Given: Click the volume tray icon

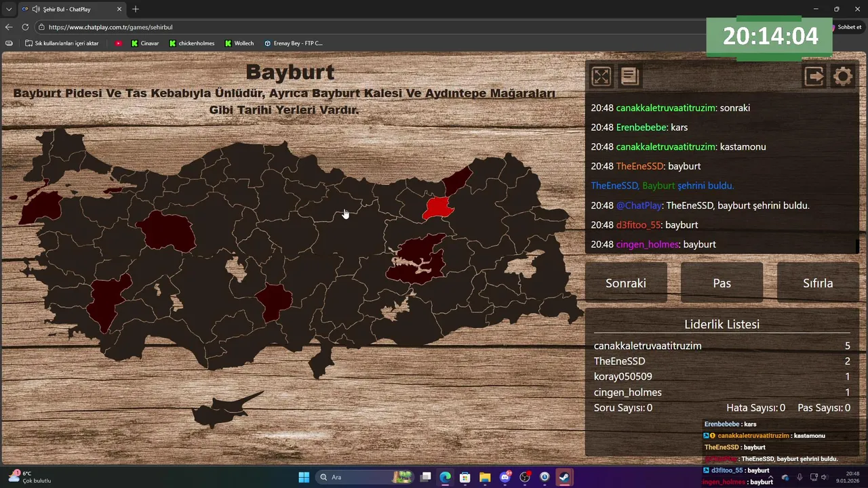Looking at the screenshot, I should coord(825,477).
